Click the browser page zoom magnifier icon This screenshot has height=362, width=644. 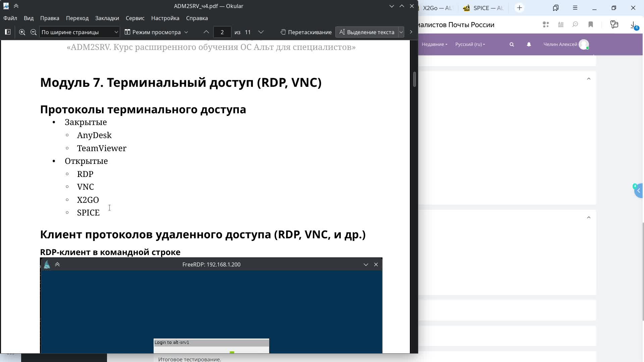(575, 24)
